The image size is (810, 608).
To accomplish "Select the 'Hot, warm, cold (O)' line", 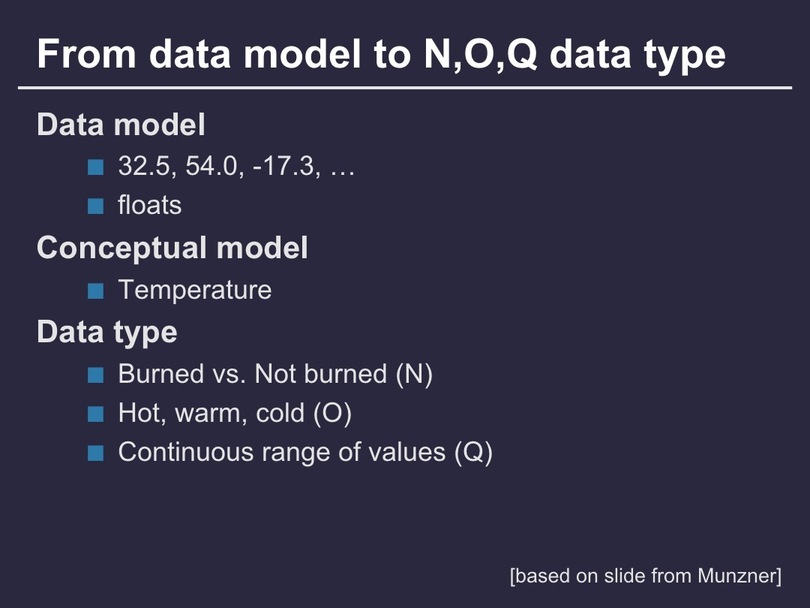I will click(x=235, y=413).
